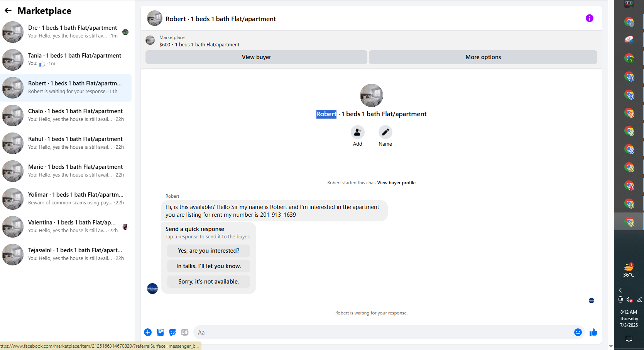The width and height of the screenshot is (644, 350).
Task: Open the emoji picker
Action: click(x=578, y=332)
